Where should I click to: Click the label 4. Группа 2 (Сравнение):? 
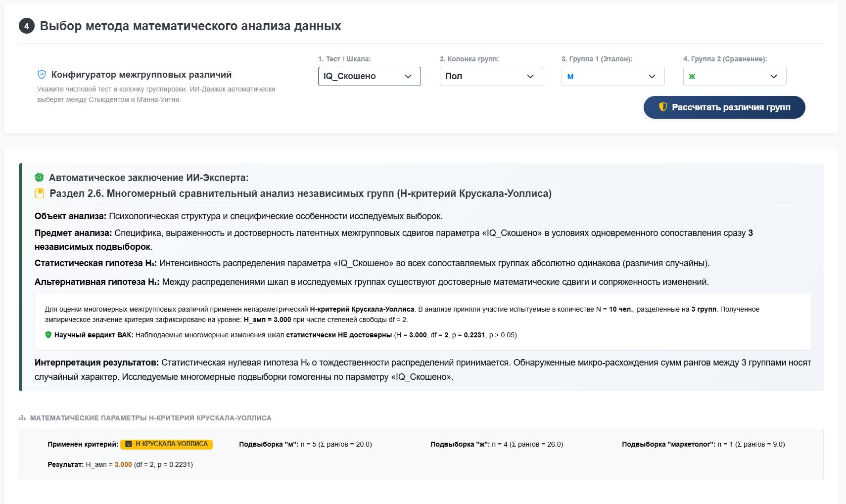click(725, 59)
